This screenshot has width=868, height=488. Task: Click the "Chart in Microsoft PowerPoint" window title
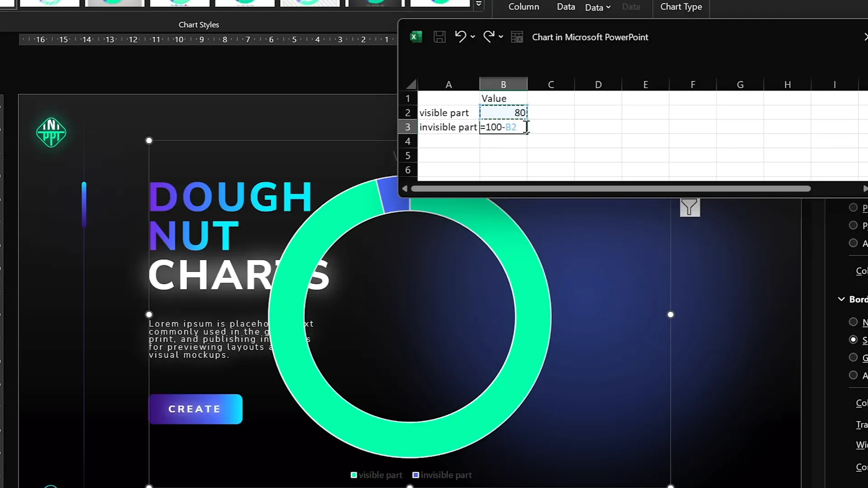590,37
